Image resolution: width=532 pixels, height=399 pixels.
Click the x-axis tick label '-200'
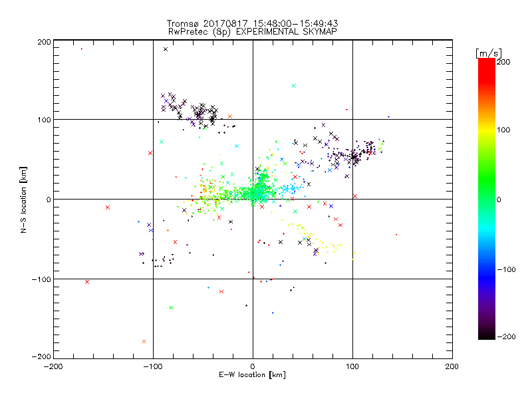tap(53, 366)
